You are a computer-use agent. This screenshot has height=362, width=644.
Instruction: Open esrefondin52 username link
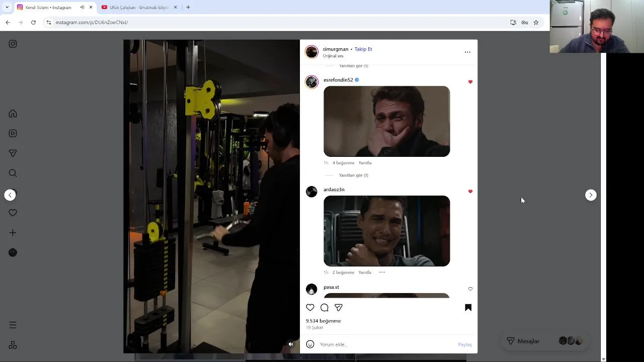(338, 80)
